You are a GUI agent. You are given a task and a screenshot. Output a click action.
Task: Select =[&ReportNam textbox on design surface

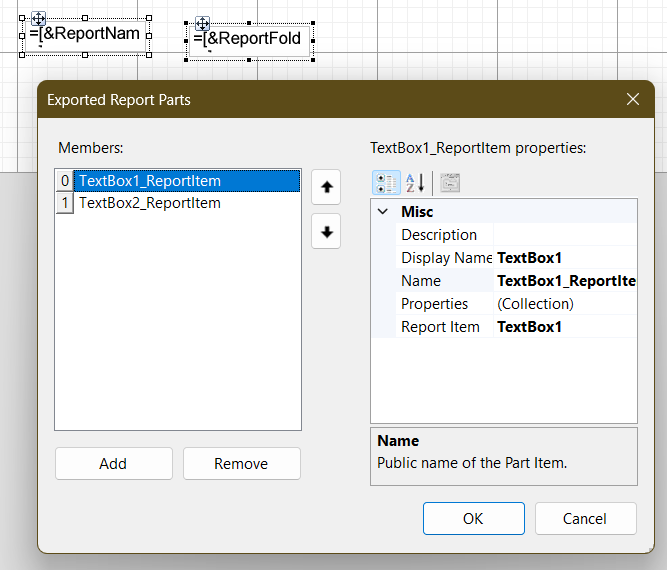[85, 36]
